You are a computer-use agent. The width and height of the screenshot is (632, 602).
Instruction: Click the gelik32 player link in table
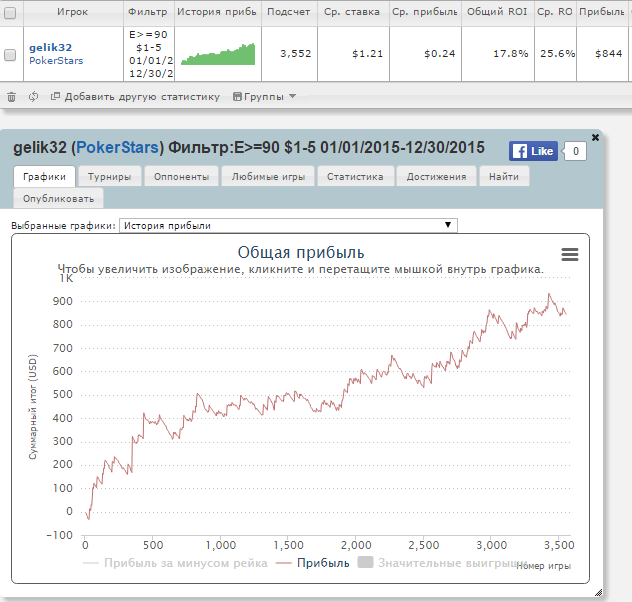tap(50, 48)
